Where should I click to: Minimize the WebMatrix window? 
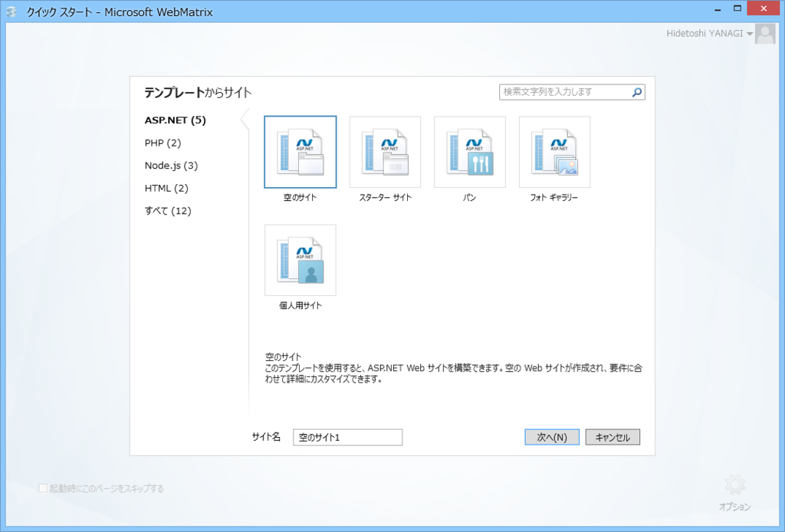718,9
